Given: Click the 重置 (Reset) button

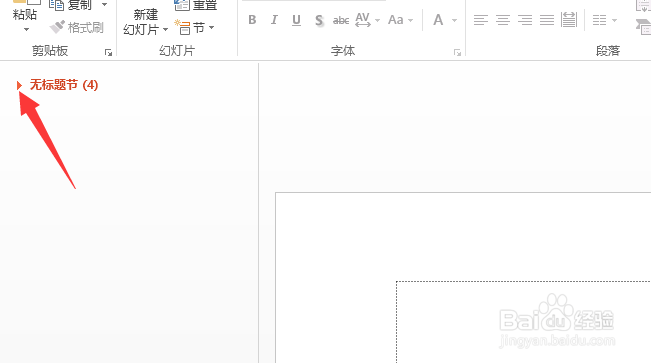Looking at the screenshot, I should pyautogui.click(x=196, y=5).
